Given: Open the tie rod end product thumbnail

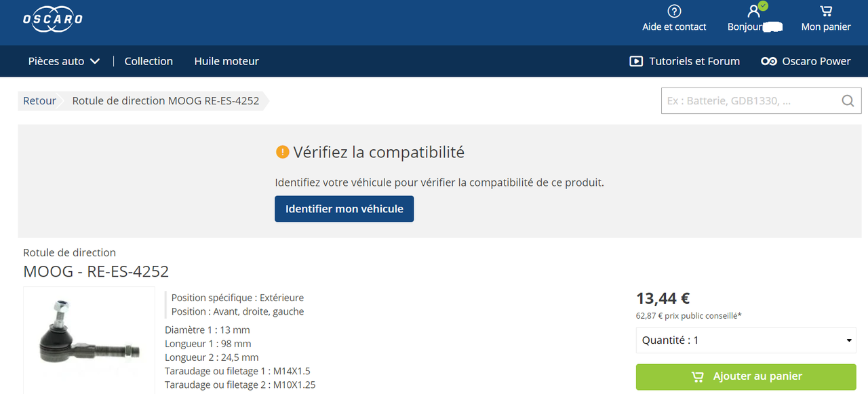Looking at the screenshot, I should point(89,340).
